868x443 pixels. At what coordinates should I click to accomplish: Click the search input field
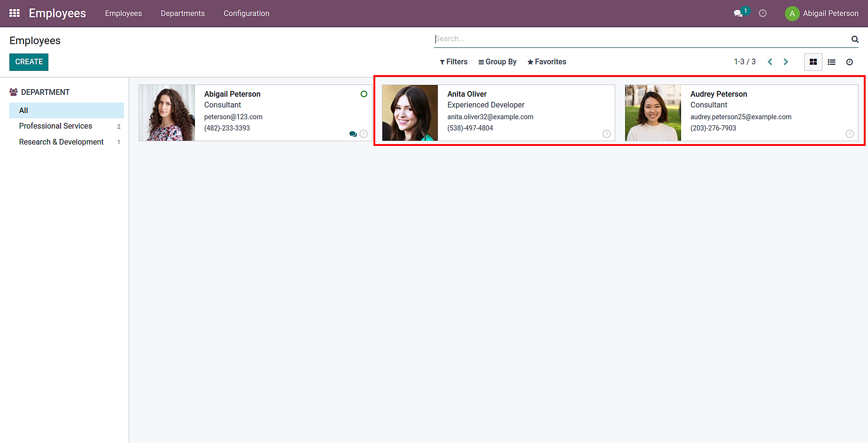642,39
